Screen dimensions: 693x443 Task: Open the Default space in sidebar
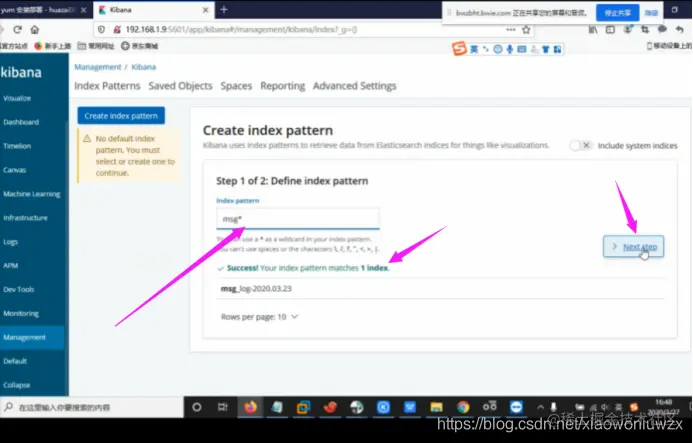click(x=15, y=361)
